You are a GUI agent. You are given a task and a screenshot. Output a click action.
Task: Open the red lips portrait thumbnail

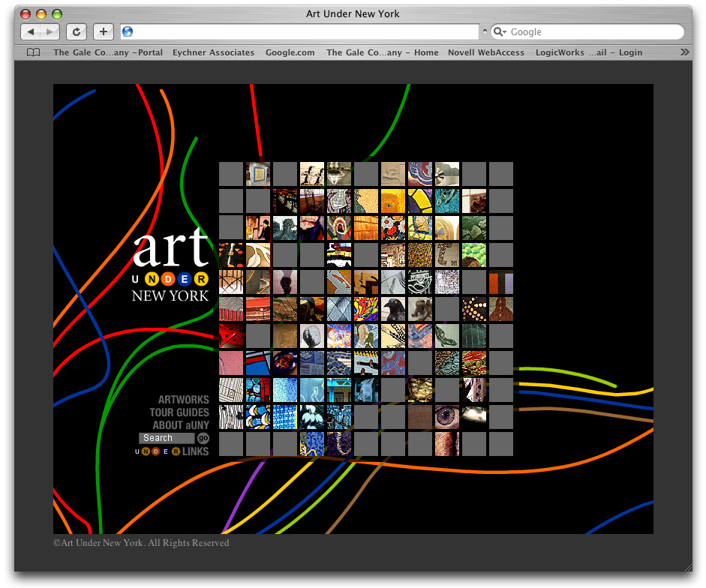click(312, 228)
